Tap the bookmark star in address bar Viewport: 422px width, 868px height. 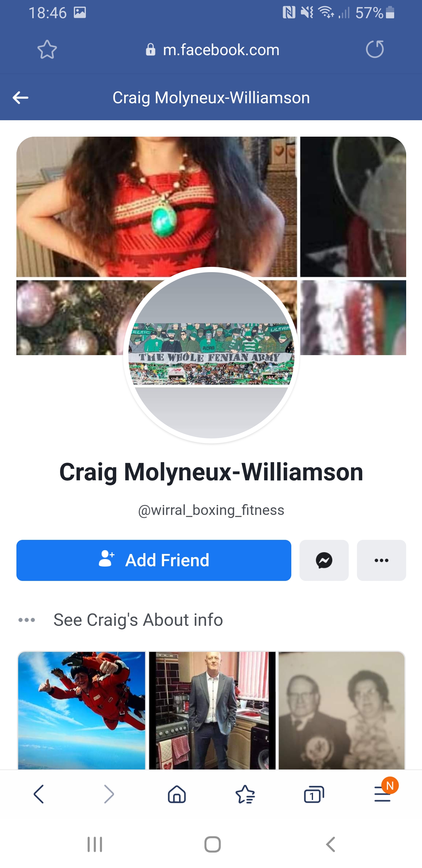(x=47, y=50)
